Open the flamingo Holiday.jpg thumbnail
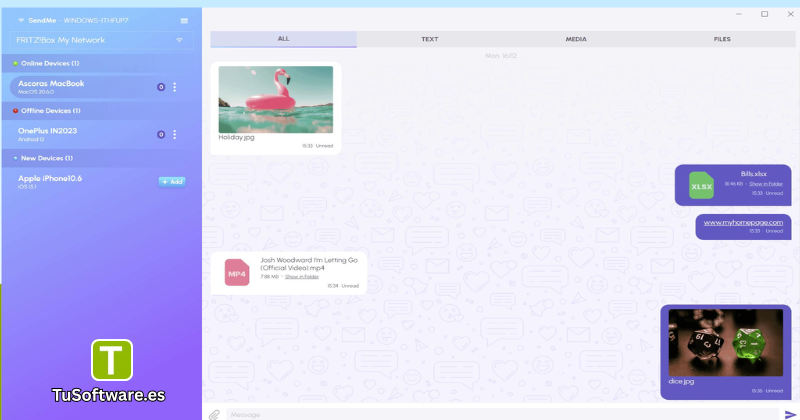The width and height of the screenshot is (800, 420). pos(276,100)
